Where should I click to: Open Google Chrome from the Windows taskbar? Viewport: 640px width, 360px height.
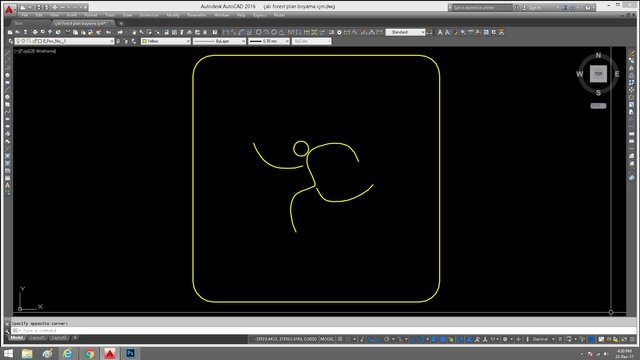(89, 353)
